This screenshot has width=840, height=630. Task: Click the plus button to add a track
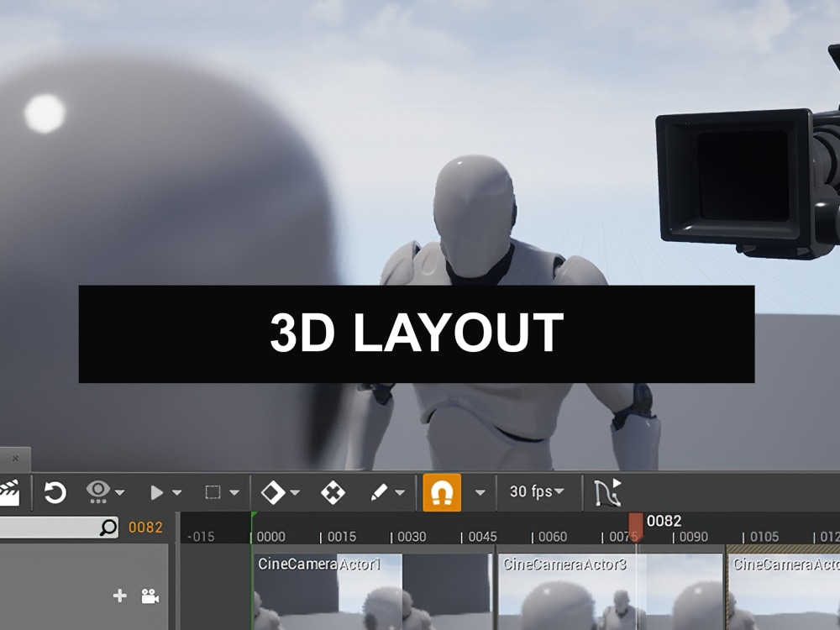coord(118,596)
